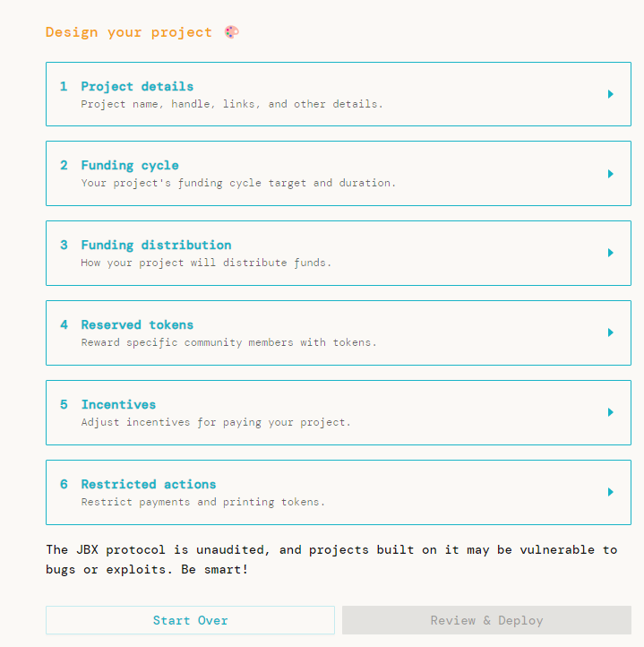Click step number 6 beside Restricted actions
This screenshot has width=644, height=647.
[x=64, y=484]
